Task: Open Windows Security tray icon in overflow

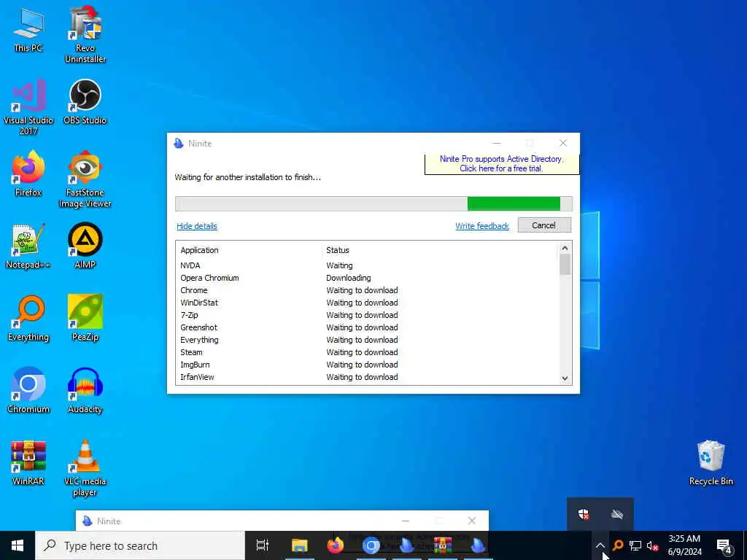Action: coord(584,514)
